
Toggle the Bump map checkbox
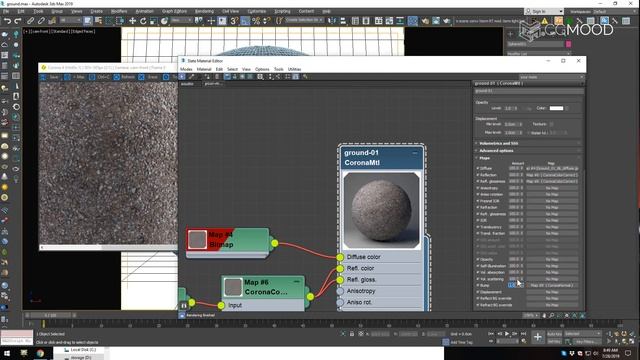[x=478, y=285]
